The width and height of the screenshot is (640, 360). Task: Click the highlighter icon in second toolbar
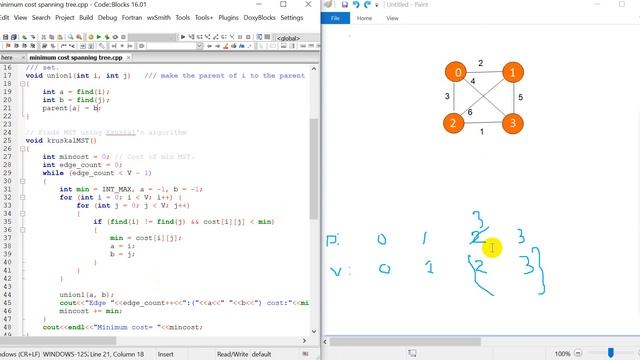tap(226, 46)
